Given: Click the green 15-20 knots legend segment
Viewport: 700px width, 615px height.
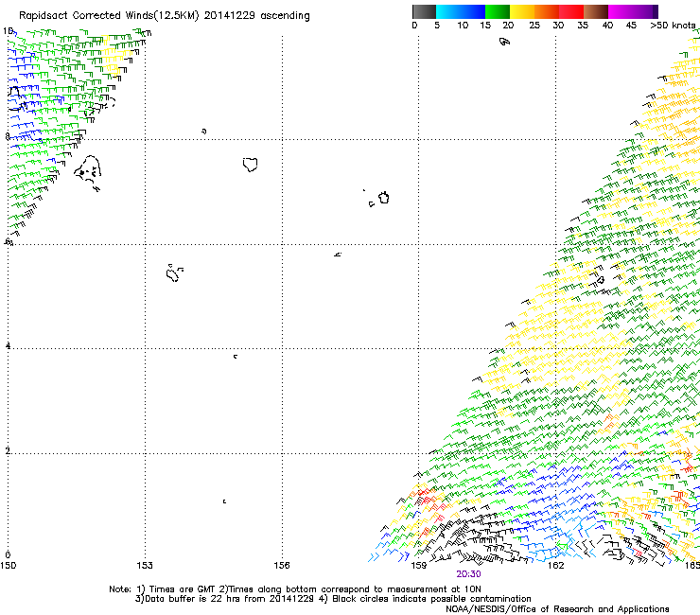Looking at the screenshot, I should click(498, 11).
